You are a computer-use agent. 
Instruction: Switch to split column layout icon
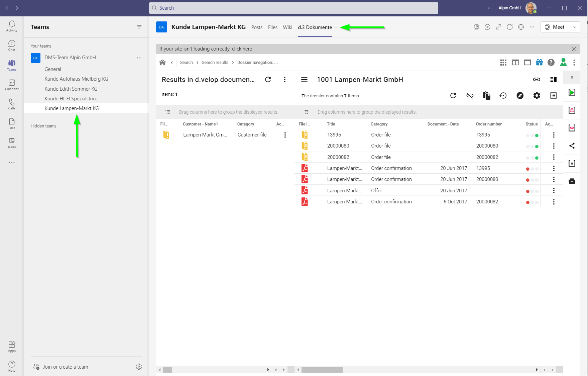515,63
